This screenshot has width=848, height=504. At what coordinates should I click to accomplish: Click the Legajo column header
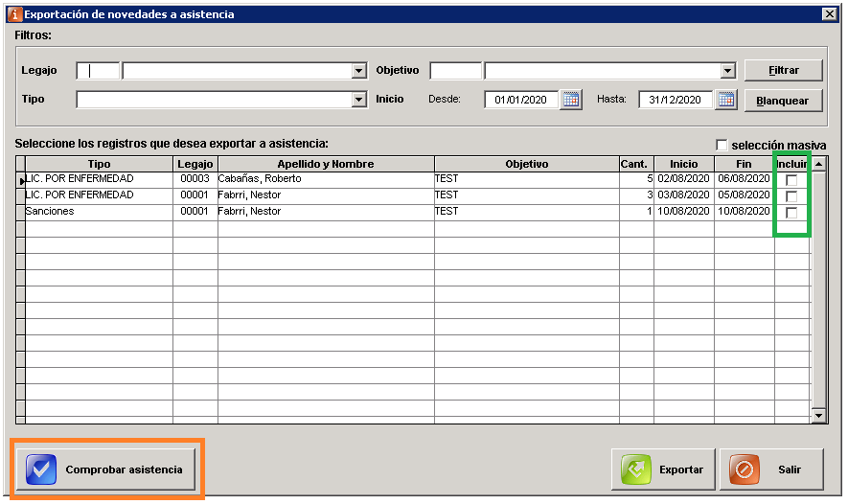point(195,164)
